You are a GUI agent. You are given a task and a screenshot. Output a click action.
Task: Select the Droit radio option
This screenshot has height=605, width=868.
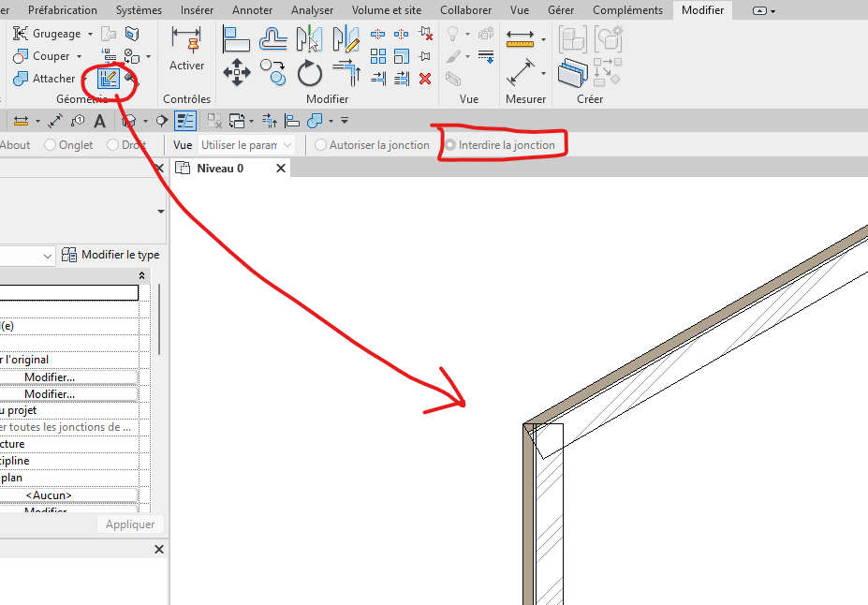tap(126, 145)
